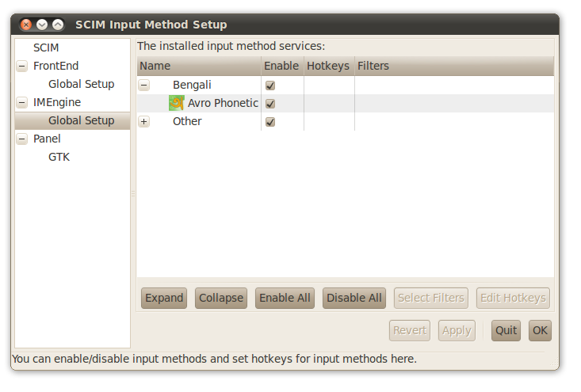Collapse the IMEngine tree node
The height and width of the screenshot is (392, 581).
click(x=22, y=102)
